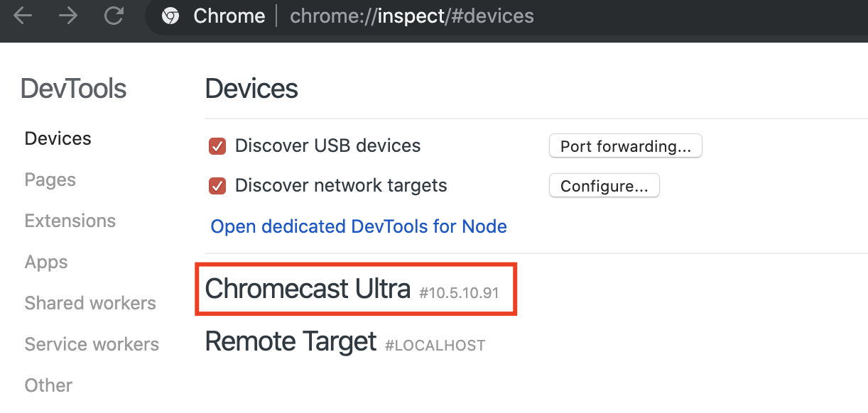The width and height of the screenshot is (868, 413).
Task: Click the DevTools title in sidebar
Action: (73, 89)
